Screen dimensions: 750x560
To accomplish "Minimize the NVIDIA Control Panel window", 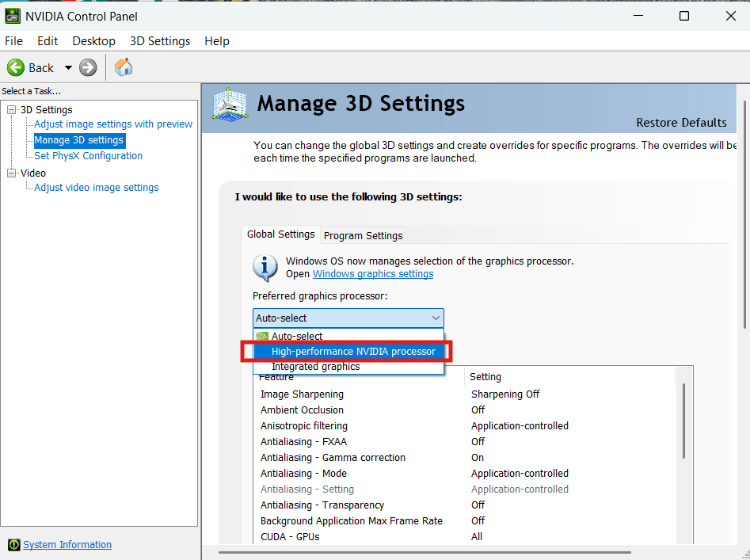I will pos(638,16).
